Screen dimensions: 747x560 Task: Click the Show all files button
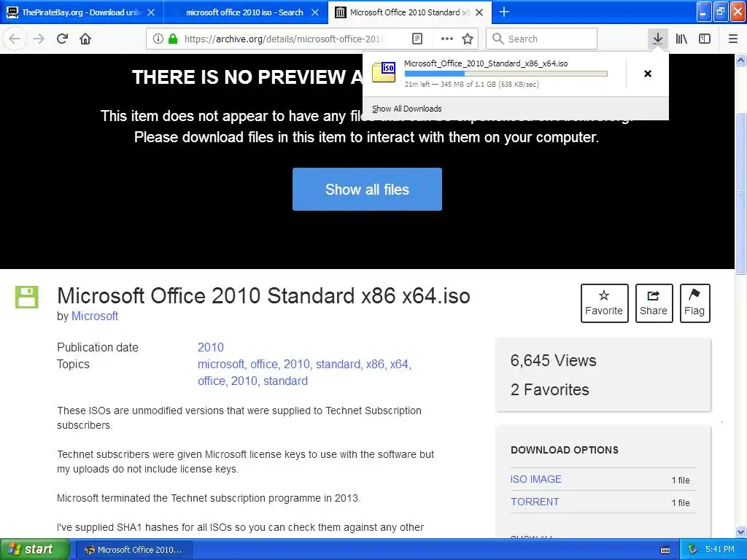pyautogui.click(x=368, y=189)
